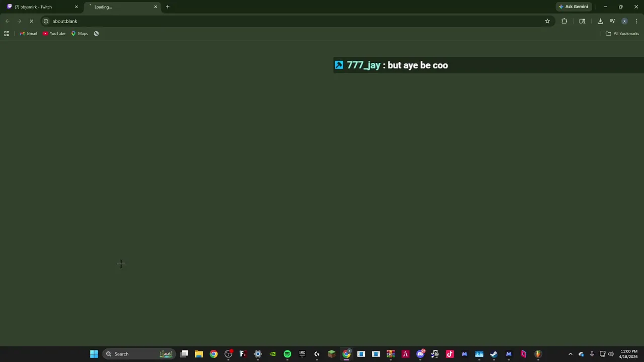
Task: Open the media controls icon in toolbar
Action: (x=612, y=21)
